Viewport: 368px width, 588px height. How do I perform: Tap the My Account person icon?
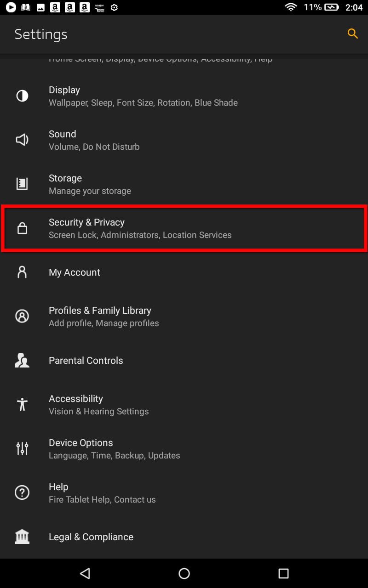coord(22,272)
